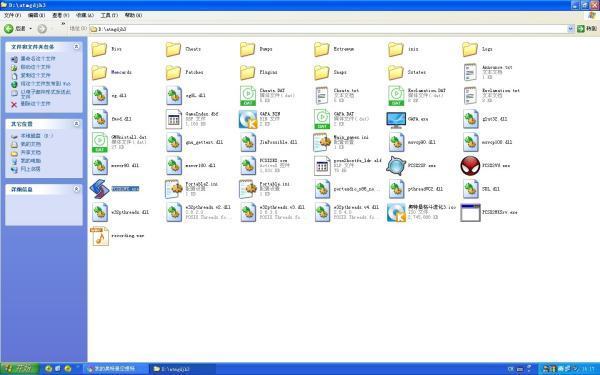Open the 帮助(H) menu
Image resolution: width=600 pixels, height=375 pixels.
coord(133,15)
